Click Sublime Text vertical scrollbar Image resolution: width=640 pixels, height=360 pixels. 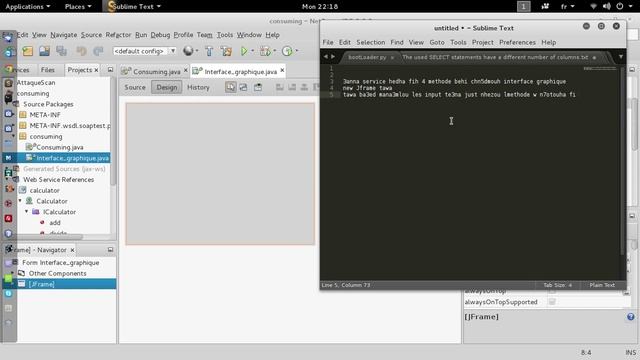[x=622, y=160]
